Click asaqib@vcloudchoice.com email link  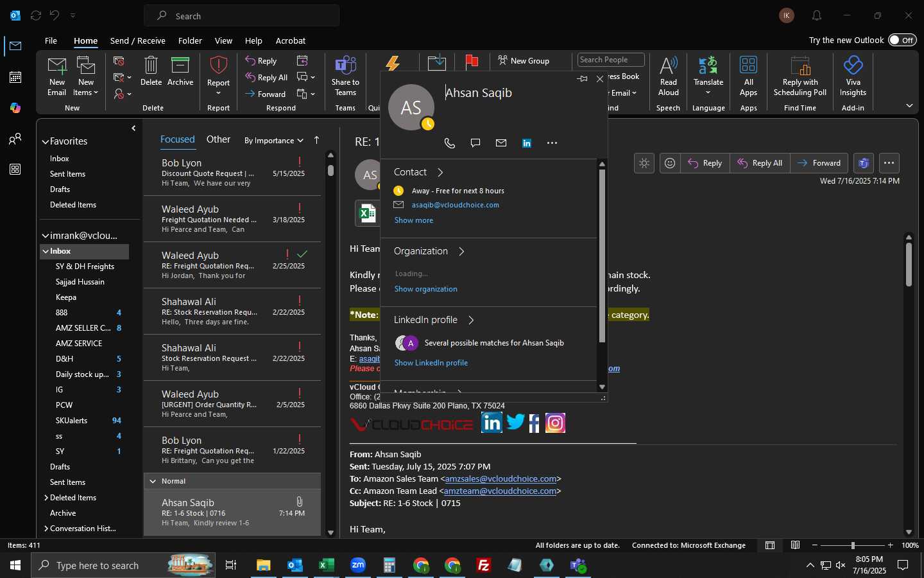(x=456, y=205)
